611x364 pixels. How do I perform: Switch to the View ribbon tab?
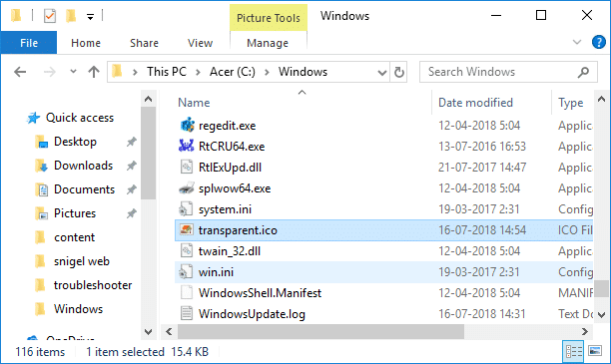click(200, 43)
